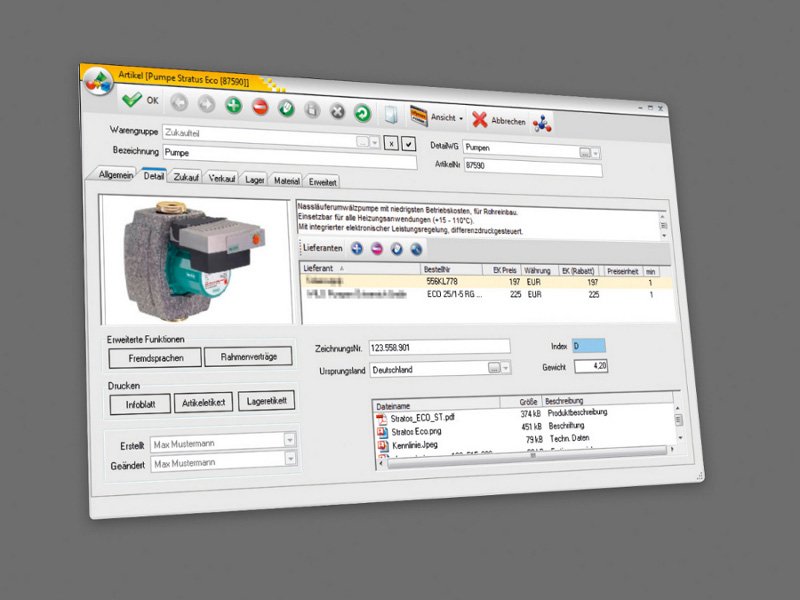
Task: Add a supplier with blue plus icon
Action: click(x=357, y=248)
